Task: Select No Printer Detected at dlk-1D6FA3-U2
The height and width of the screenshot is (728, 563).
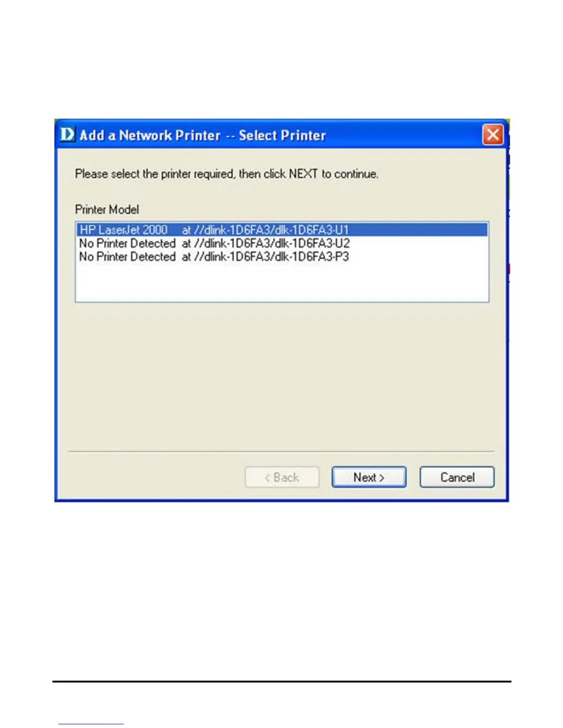Action: pos(281,243)
